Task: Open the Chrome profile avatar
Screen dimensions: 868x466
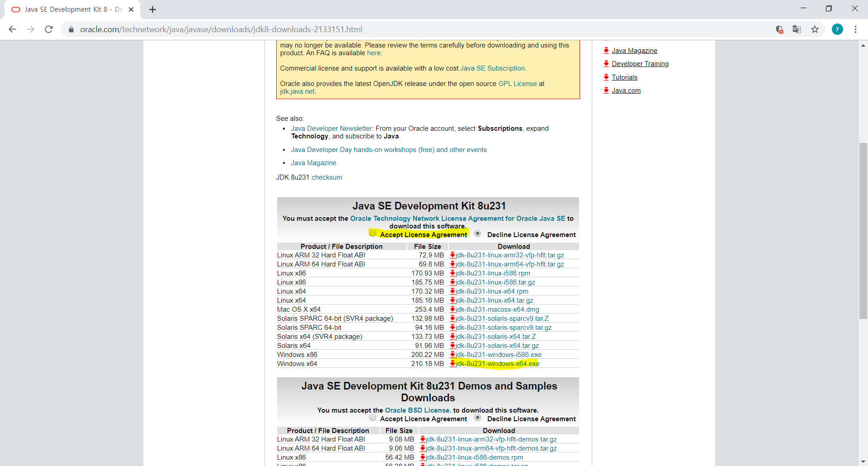Action: (837, 29)
